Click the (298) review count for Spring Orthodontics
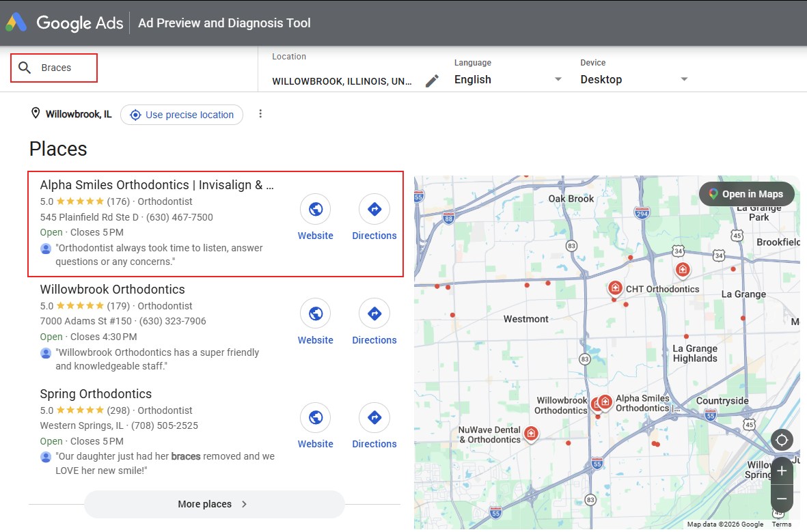The width and height of the screenshot is (807, 532). [x=118, y=410]
